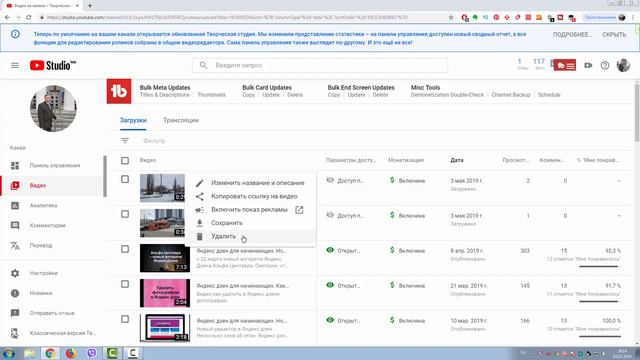
Task: Open TubeBuddy Channel Backup link
Action: [x=511, y=95]
